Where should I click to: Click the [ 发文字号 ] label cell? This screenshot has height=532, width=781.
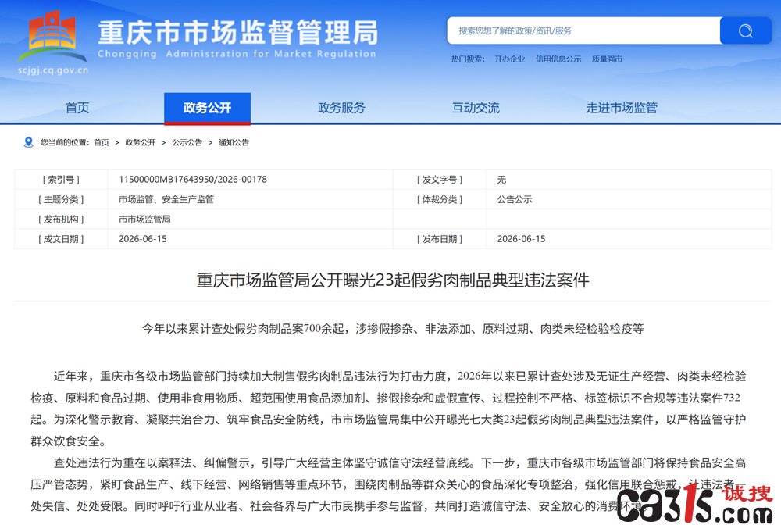click(440, 180)
